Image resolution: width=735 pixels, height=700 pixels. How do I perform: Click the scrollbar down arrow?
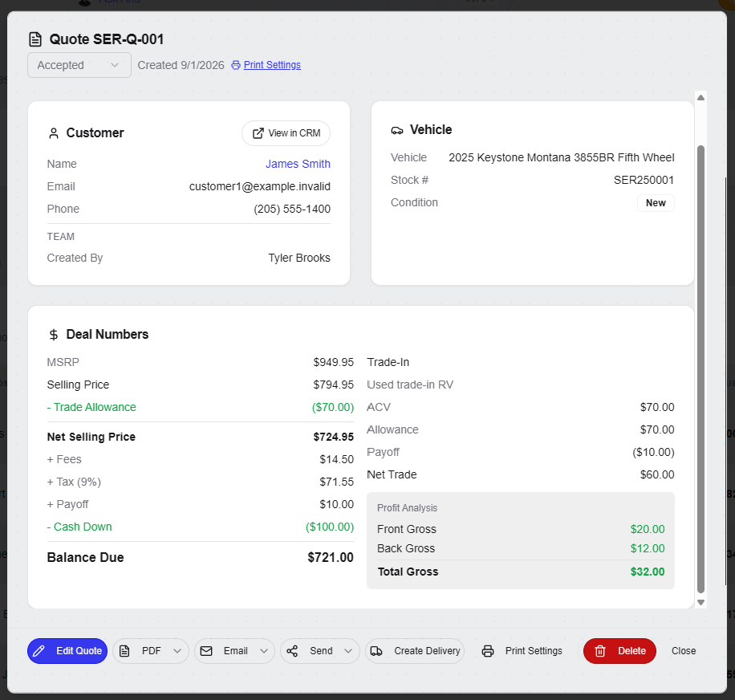click(x=700, y=603)
